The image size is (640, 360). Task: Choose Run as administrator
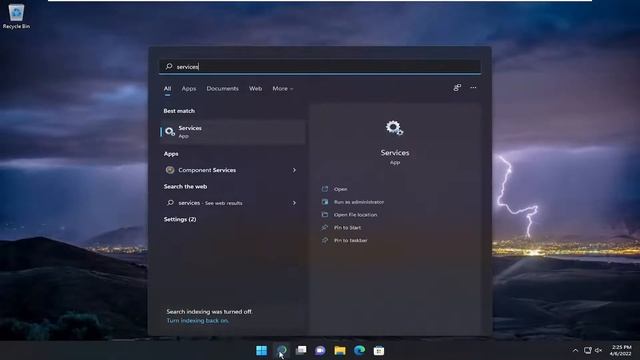(x=359, y=202)
